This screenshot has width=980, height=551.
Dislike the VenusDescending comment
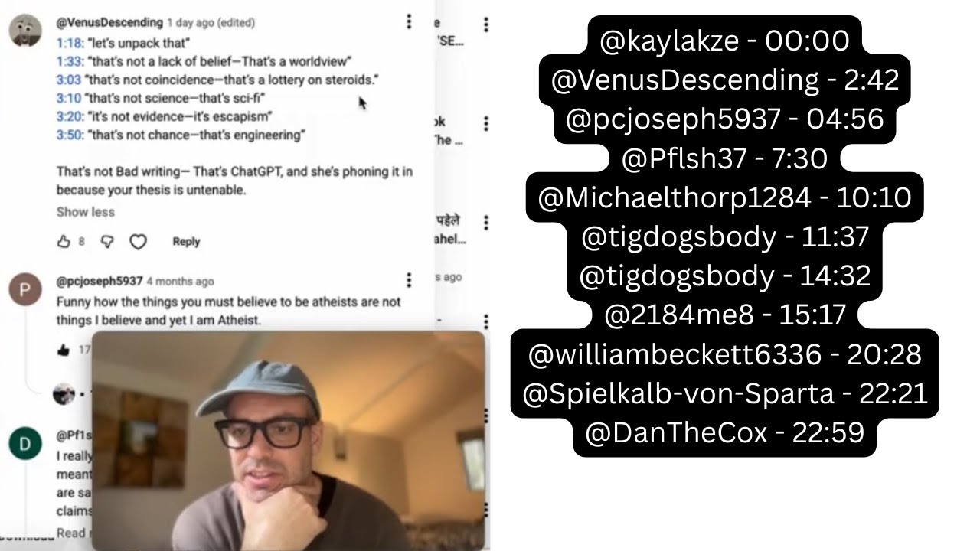(x=107, y=242)
